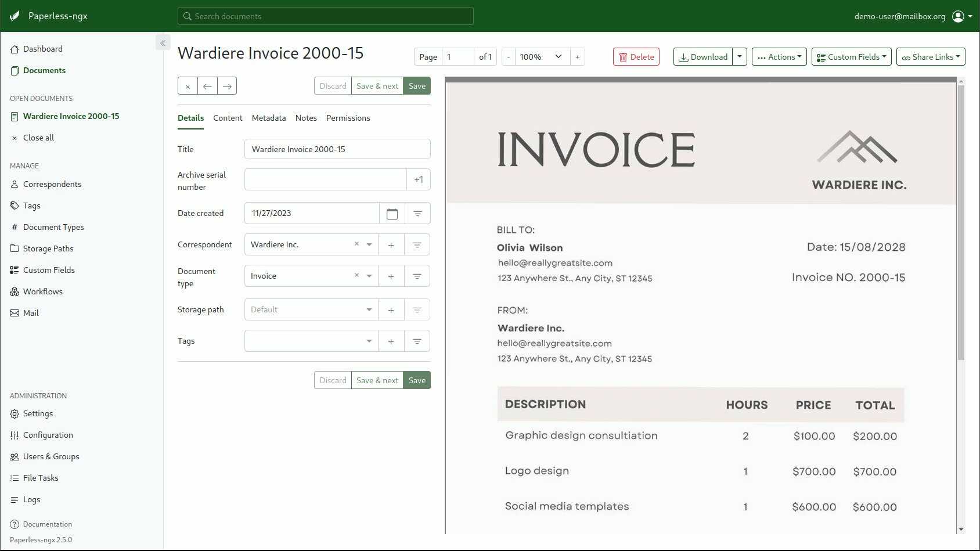
Task: Open the Permissions tab
Action: (x=348, y=118)
